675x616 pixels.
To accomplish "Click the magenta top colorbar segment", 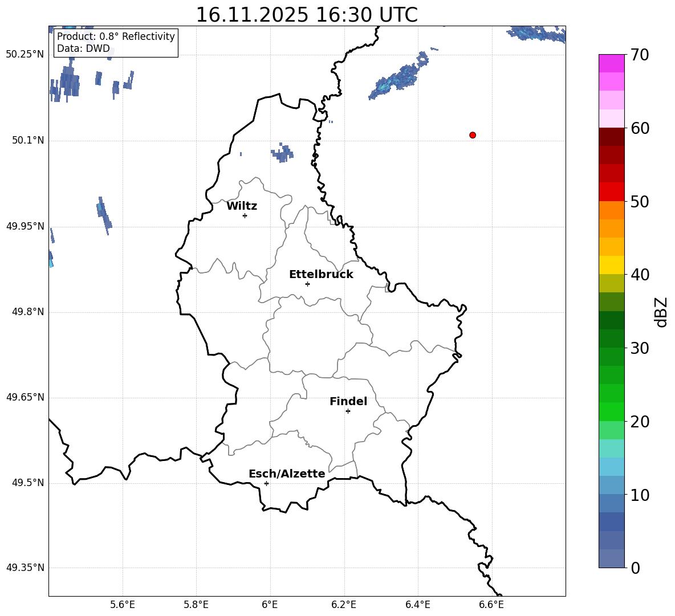I will coord(612,64).
